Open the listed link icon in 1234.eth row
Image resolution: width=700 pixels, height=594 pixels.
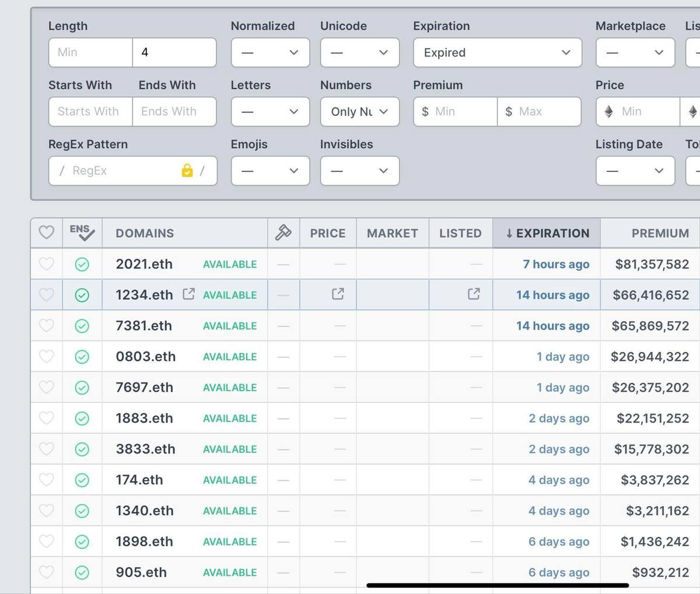474,294
